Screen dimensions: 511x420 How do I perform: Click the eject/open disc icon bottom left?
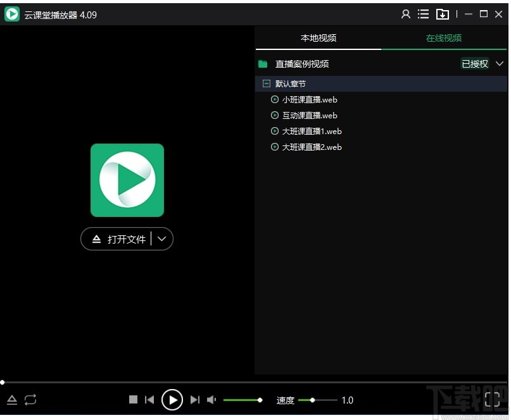(x=11, y=400)
